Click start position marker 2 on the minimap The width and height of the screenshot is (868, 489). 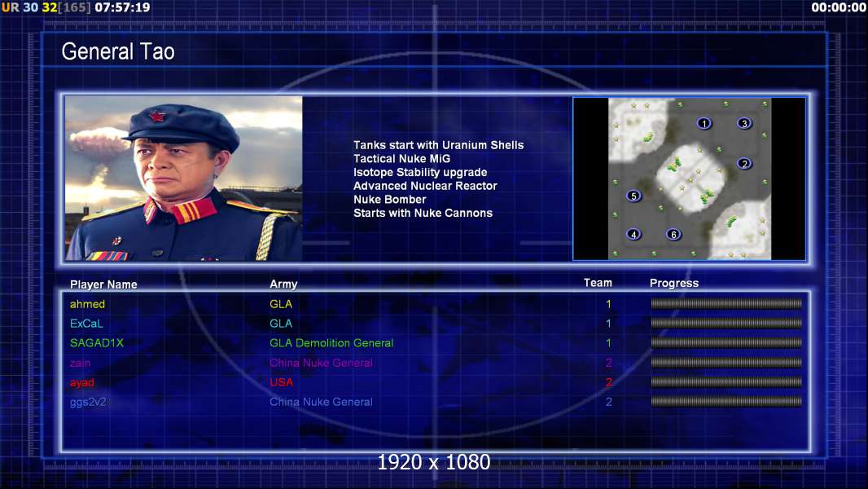[x=744, y=163]
